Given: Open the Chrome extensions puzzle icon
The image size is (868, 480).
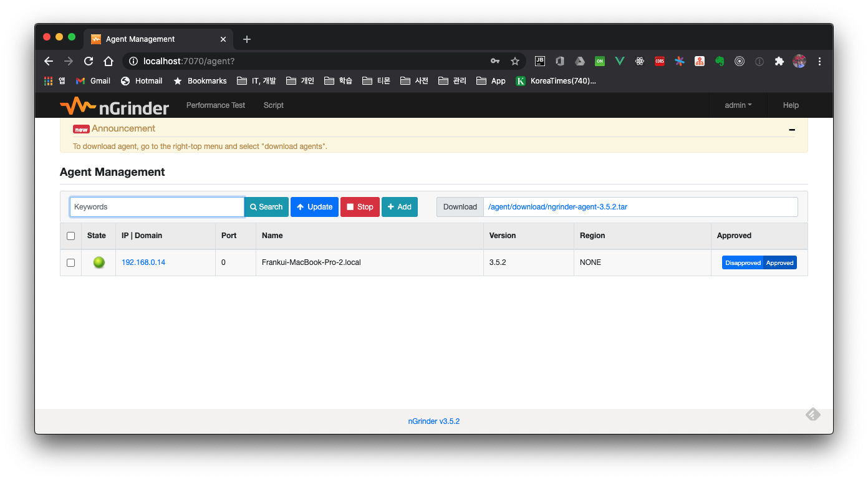Looking at the screenshot, I should coord(779,61).
